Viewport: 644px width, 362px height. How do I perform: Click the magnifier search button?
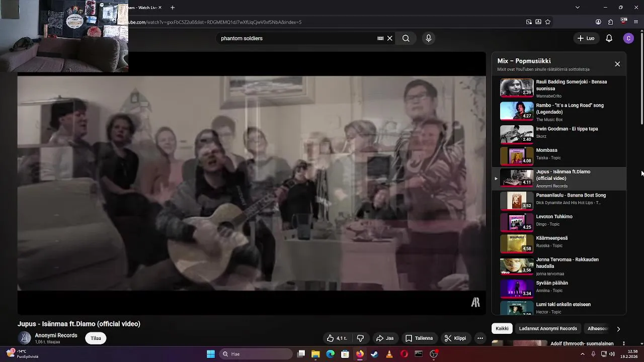click(406, 38)
